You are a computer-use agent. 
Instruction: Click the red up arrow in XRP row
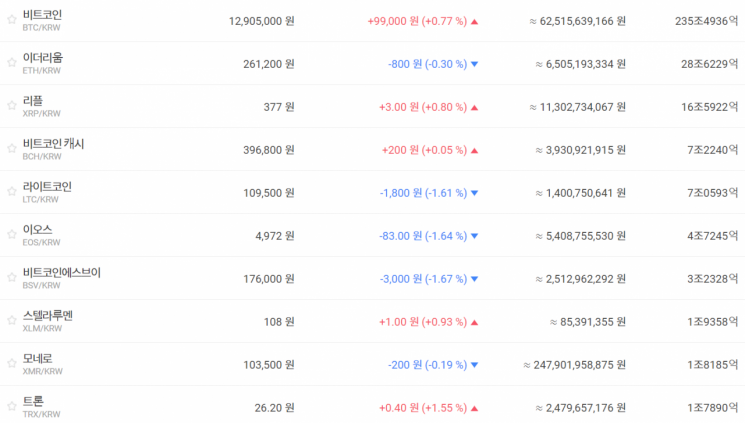tap(474, 108)
